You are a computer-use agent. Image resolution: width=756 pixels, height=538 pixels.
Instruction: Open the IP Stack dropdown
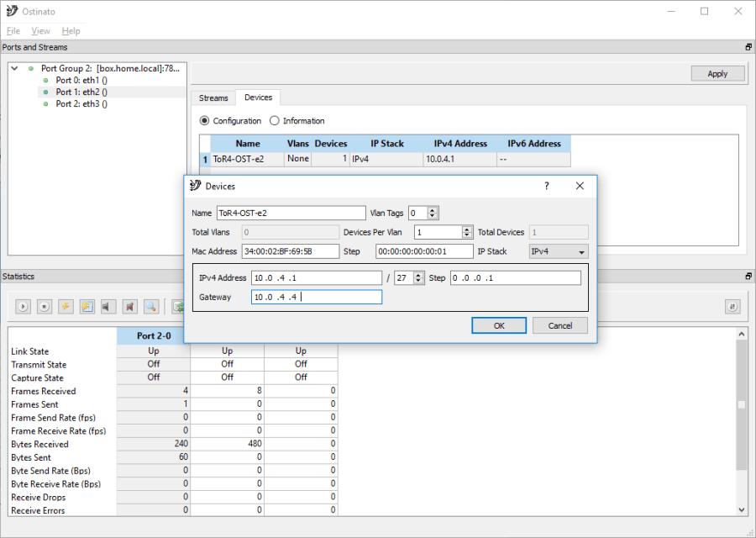click(559, 251)
